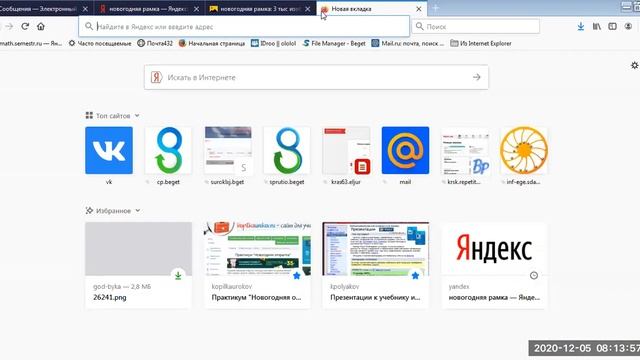
Task: Click the 'Топ сайтов' heading
Action: point(113,116)
